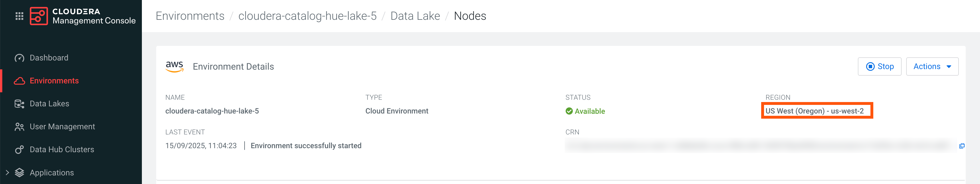Select Data Hub Clusters menu item
980x184 pixels.
click(x=62, y=150)
